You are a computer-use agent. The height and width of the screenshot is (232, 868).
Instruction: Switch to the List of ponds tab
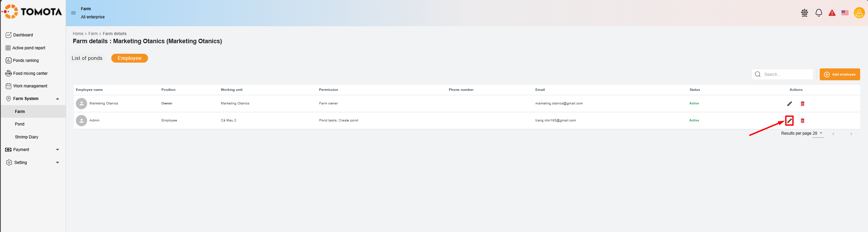87,58
